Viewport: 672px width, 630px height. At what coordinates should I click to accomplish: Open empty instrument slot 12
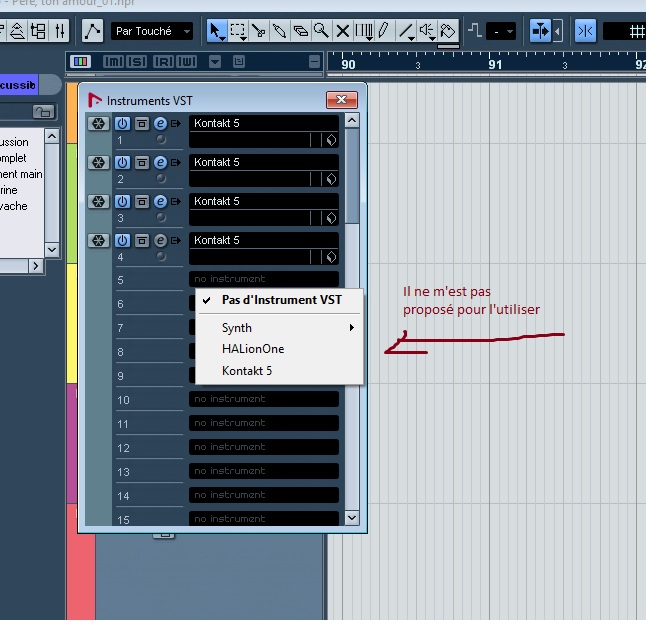[264, 447]
